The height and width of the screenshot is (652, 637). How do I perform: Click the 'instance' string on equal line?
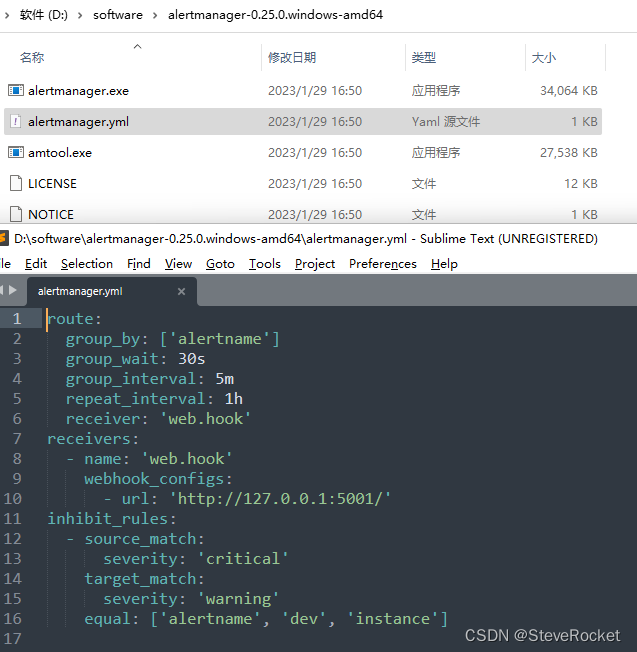pos(393,618)
